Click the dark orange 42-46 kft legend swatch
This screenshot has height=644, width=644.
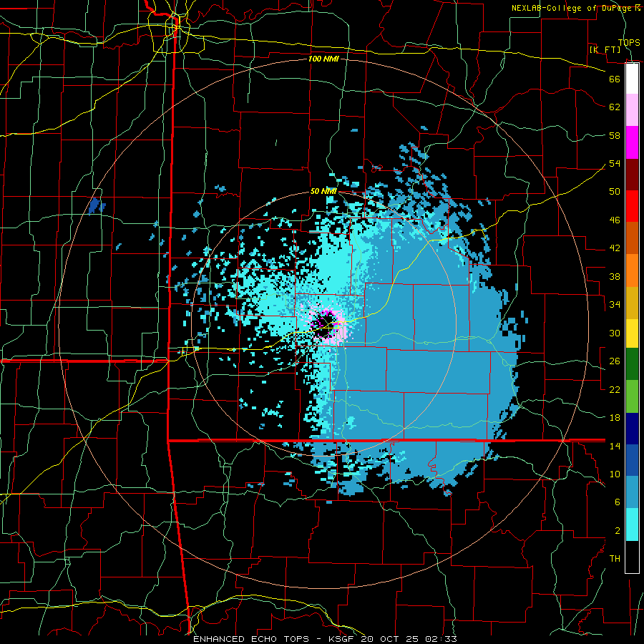(632, 238)
